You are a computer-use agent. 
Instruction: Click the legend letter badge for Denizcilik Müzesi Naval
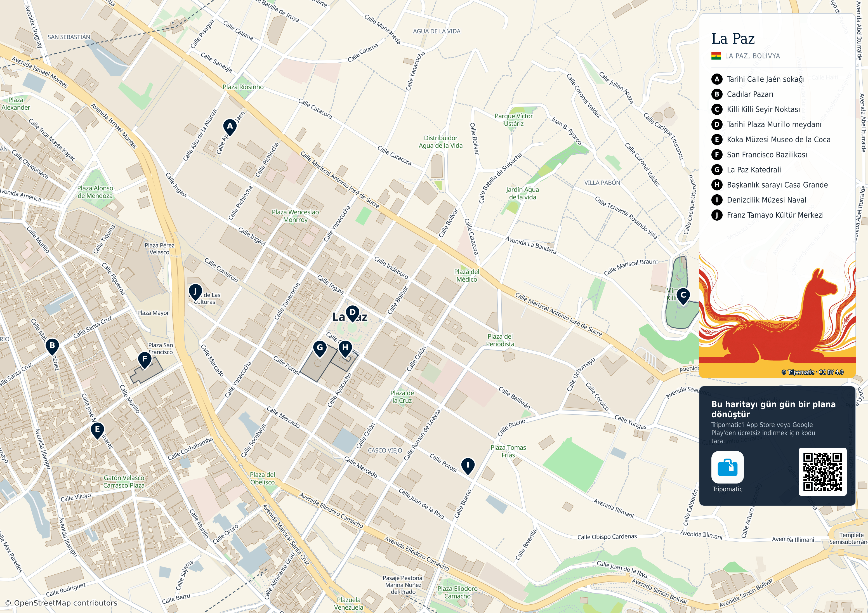click(x=717, y=200)
